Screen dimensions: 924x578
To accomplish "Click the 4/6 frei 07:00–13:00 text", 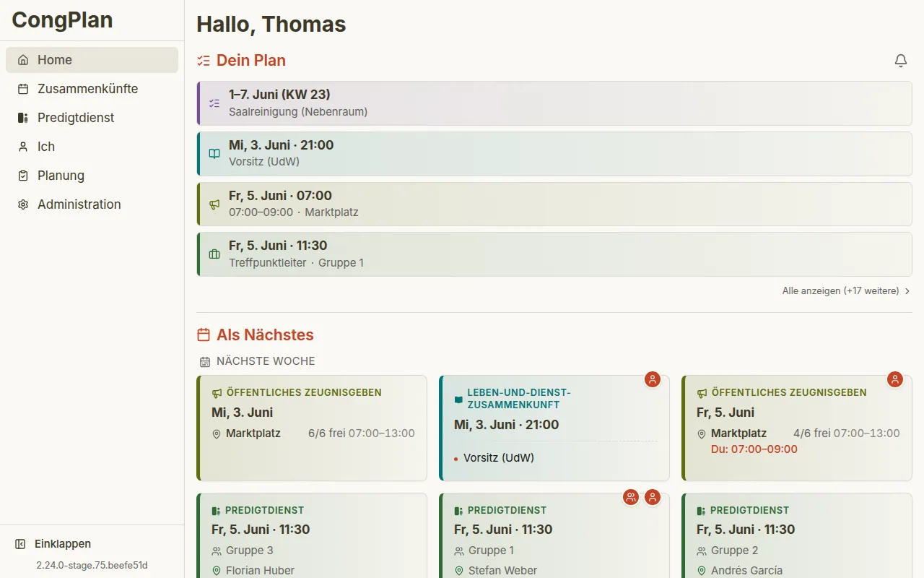I will click(x=847, y=433).
